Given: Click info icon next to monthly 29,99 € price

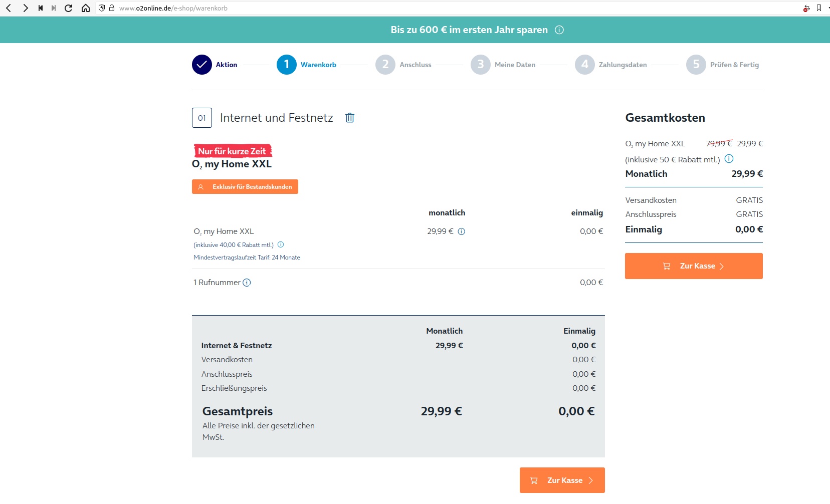Looking at the screenshot, I should click(462, 231).
